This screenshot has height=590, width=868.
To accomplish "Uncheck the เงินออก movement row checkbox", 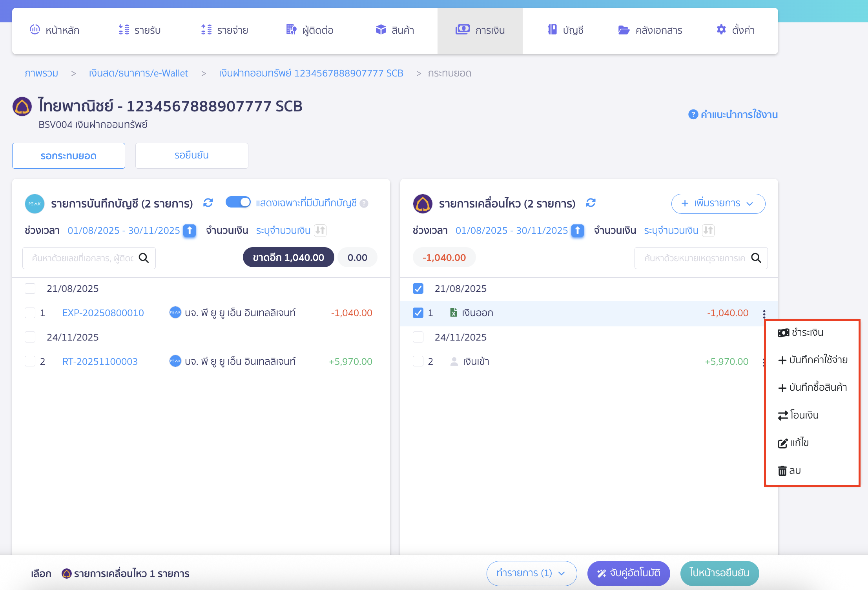I will (418, 313).
